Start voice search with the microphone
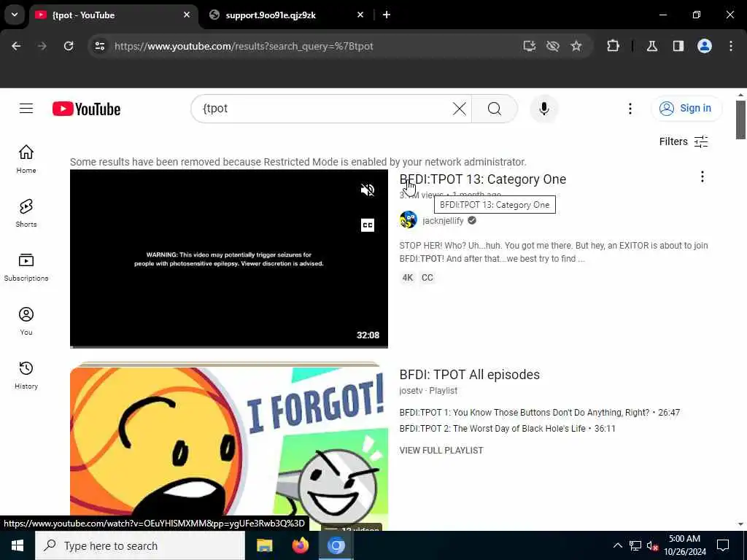 click(543, 109)
